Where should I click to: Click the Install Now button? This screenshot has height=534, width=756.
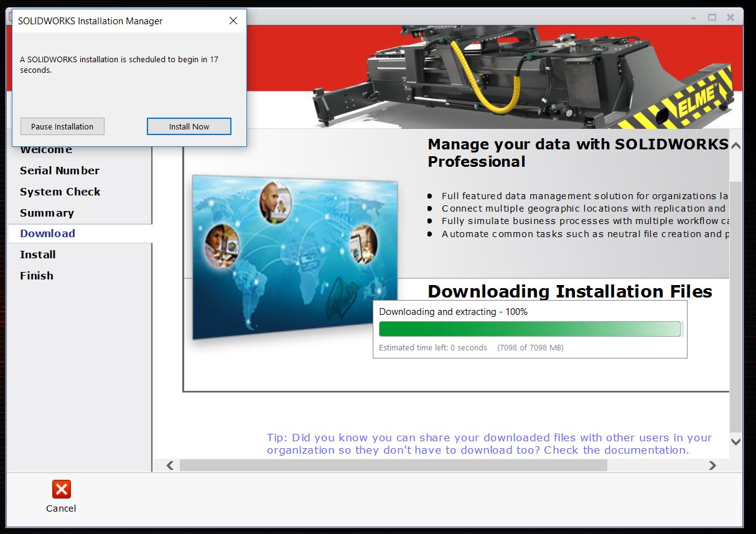pos(189,126)
